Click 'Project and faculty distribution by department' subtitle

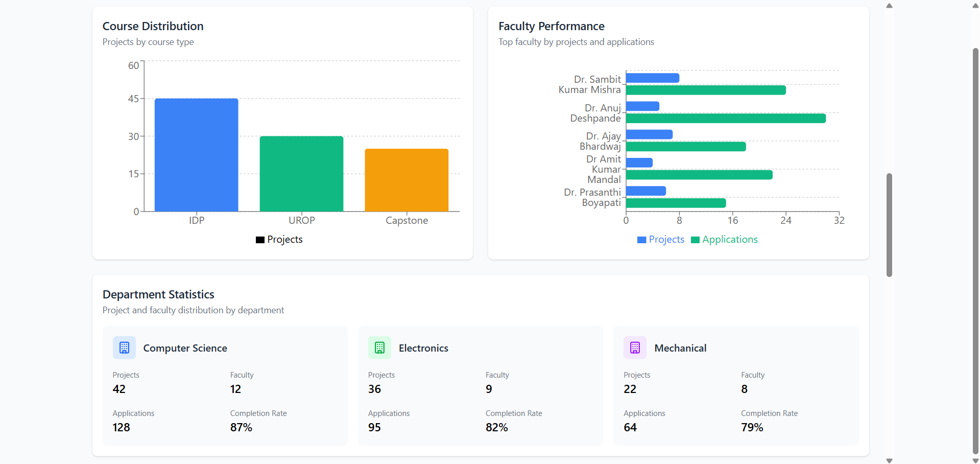193,310
